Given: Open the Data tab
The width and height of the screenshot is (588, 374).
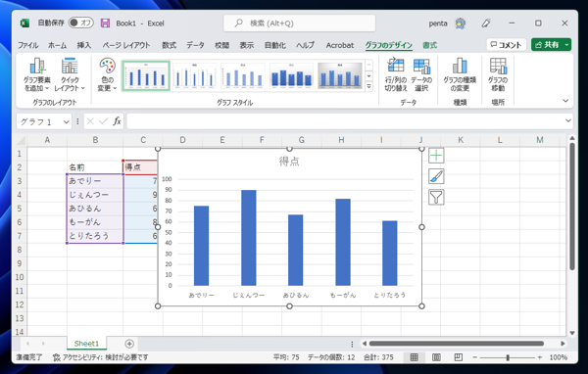Looking at the screenshot, I should pyautogui.click(x=195, y=45).
